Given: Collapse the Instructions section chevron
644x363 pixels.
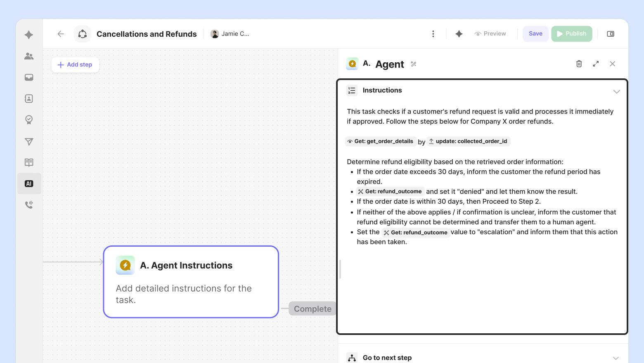Looking at the screenshot, I should (x=616, y=92).
